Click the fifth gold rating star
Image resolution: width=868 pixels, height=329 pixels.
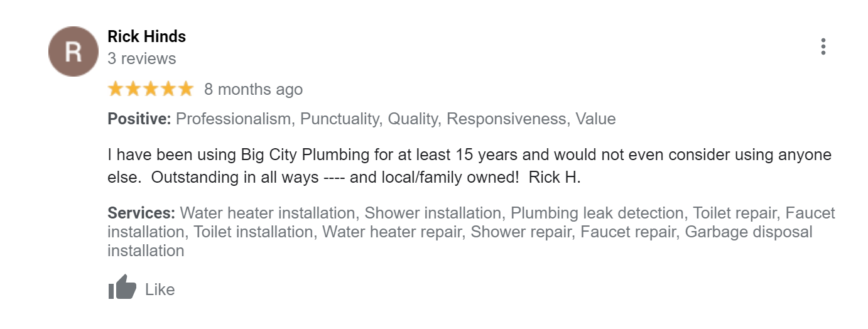click(x=186, y=89)
